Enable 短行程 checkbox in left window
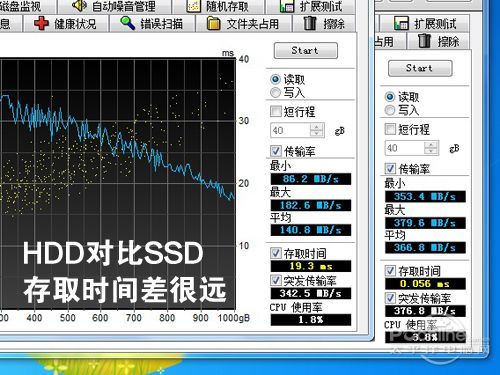Viewport: 500px width, 375px height. (x=276, y=111)
